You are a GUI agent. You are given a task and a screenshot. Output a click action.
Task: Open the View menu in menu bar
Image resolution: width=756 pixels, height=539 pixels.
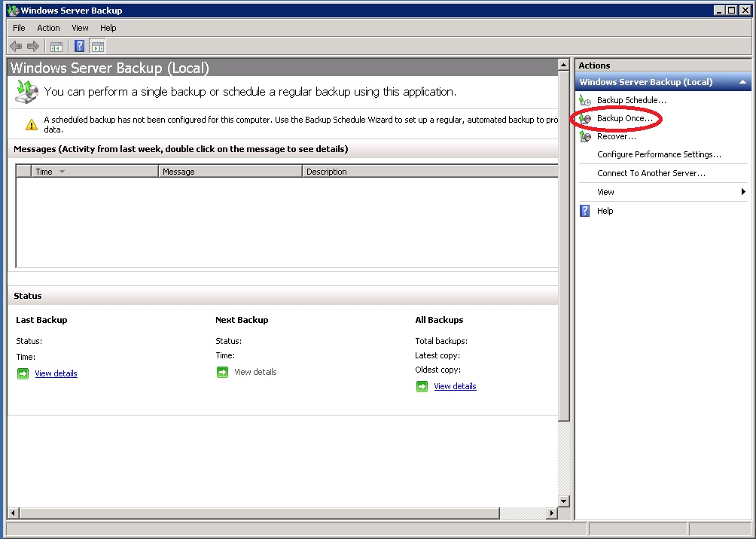80,28
